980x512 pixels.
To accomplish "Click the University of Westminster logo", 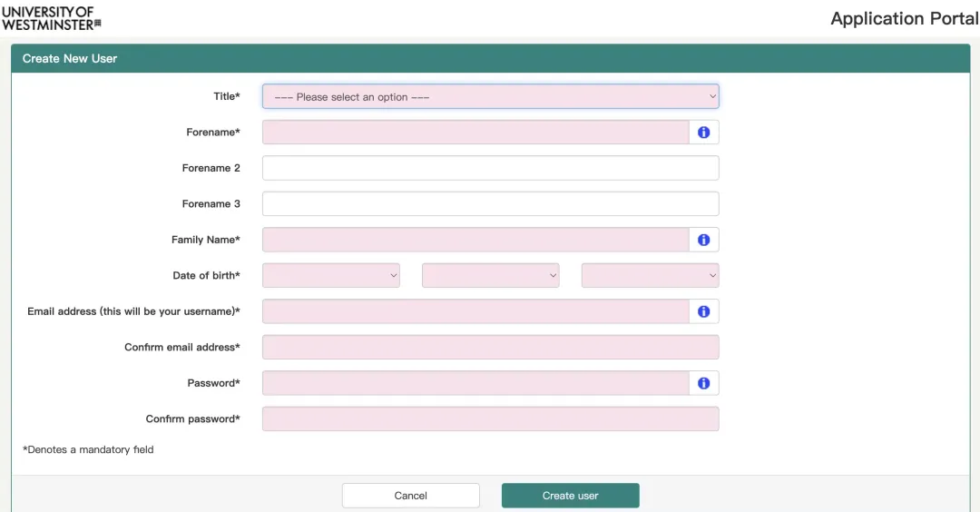I will [x=51, y=18].
